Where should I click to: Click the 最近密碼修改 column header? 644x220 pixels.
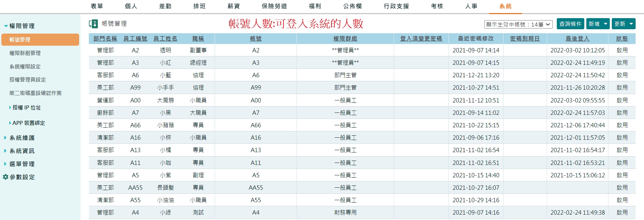tap(476, 39)
